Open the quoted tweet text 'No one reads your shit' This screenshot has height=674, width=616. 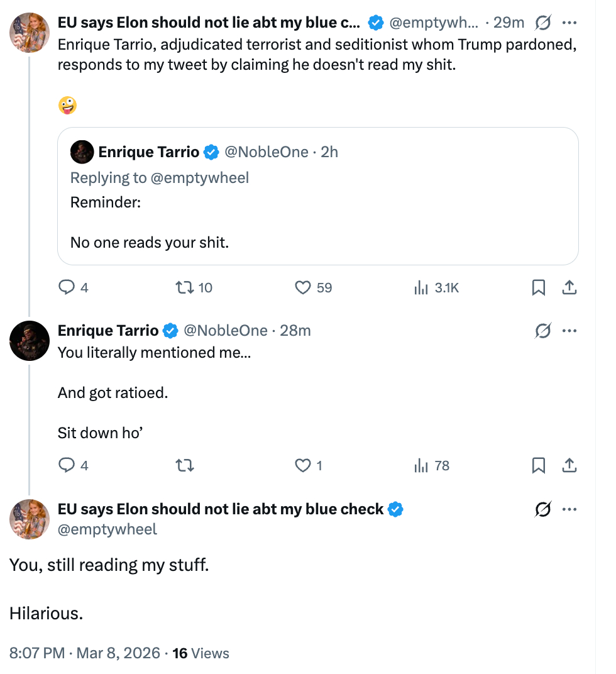(149, 242)
